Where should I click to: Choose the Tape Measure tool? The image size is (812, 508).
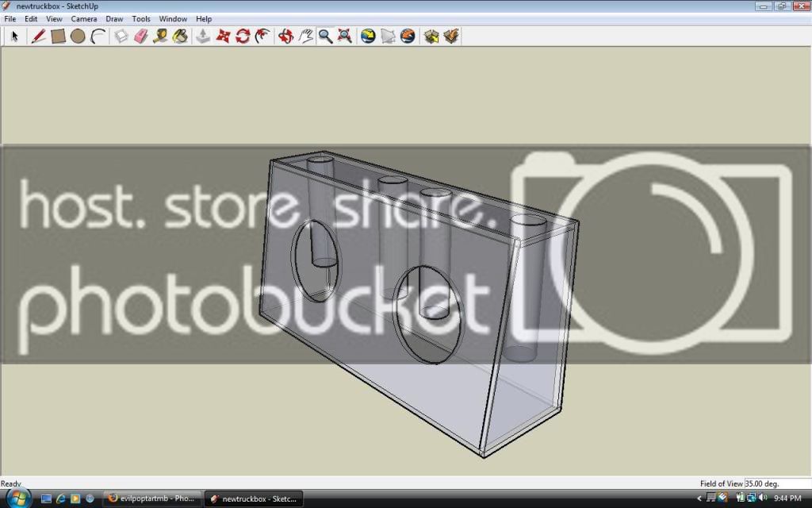[x=160, y=37]
